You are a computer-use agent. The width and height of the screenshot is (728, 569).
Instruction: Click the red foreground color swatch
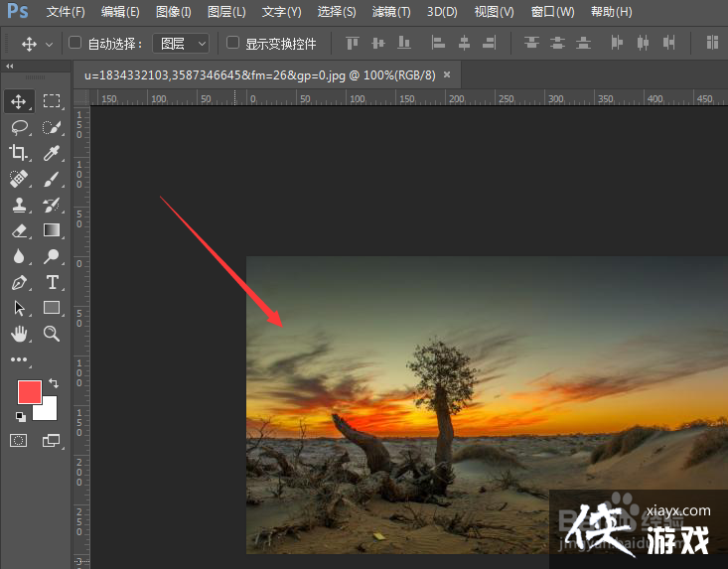pos(29,391)
